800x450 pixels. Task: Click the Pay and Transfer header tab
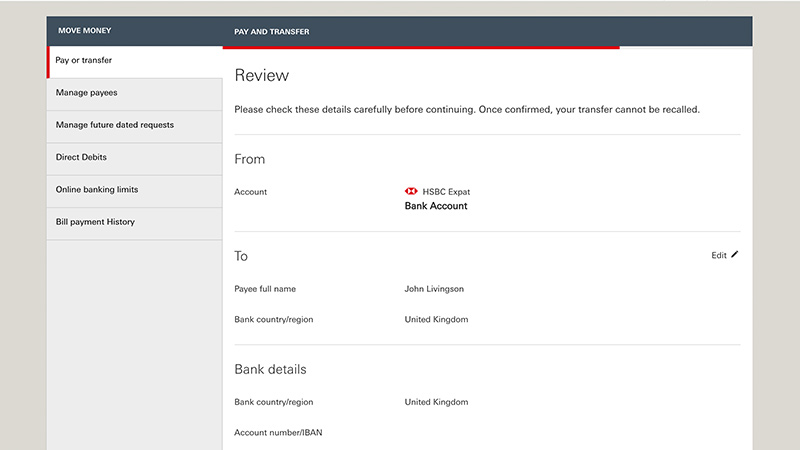271,32
